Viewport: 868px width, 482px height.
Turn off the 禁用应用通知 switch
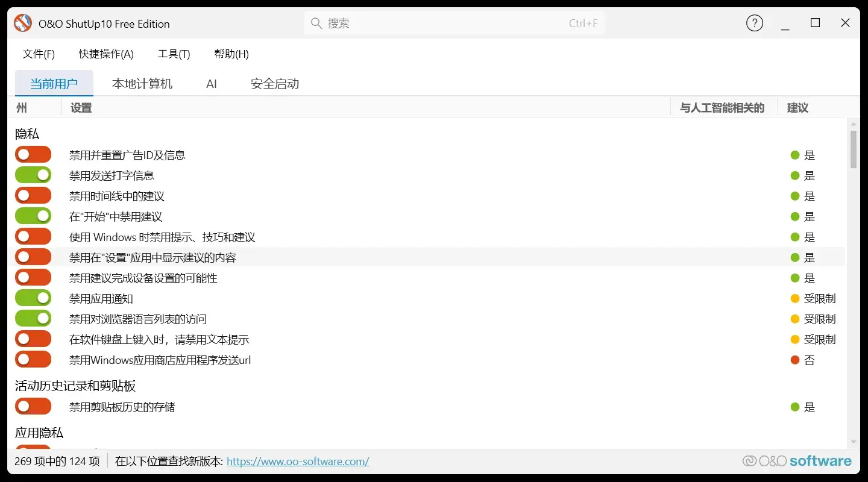[33, 298]
